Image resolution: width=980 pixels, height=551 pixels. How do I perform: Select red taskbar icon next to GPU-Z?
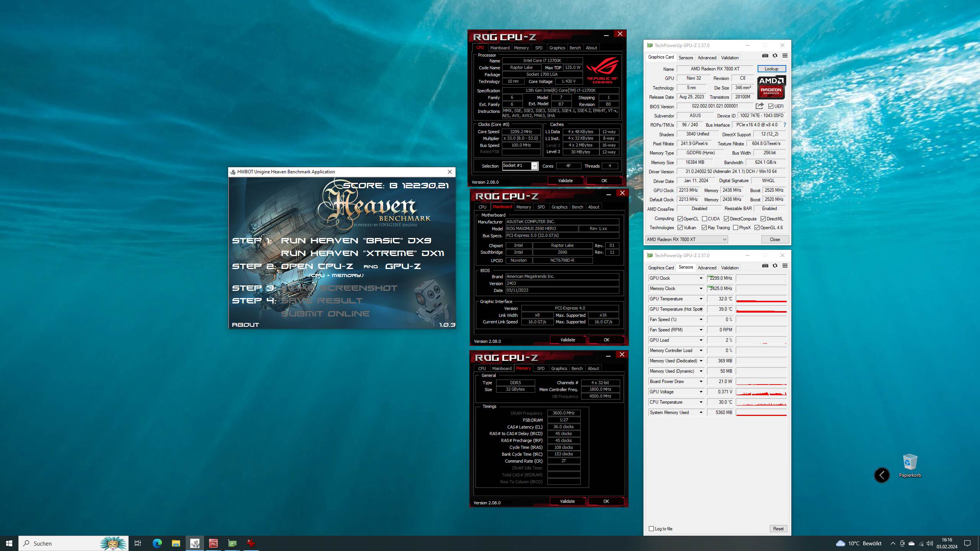[251, 543]
